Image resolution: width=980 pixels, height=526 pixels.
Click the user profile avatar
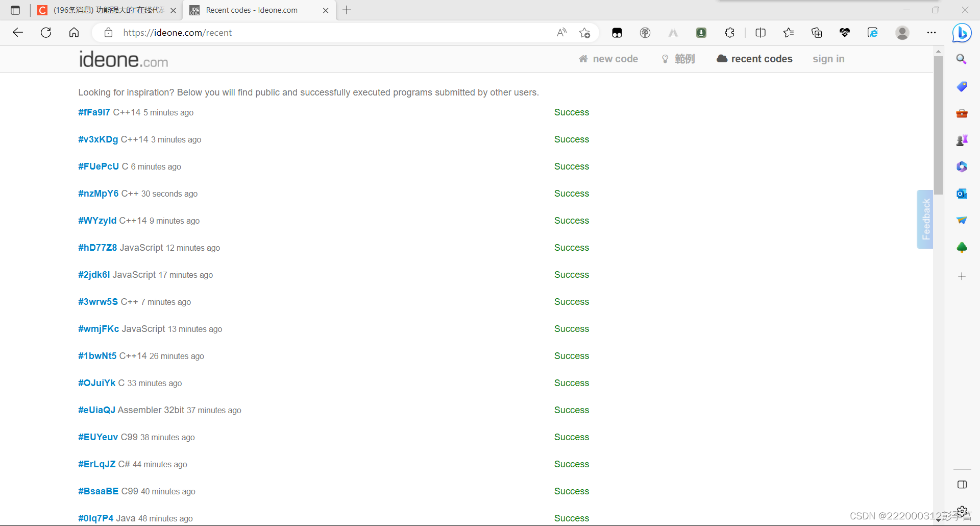tap(902, 33)
